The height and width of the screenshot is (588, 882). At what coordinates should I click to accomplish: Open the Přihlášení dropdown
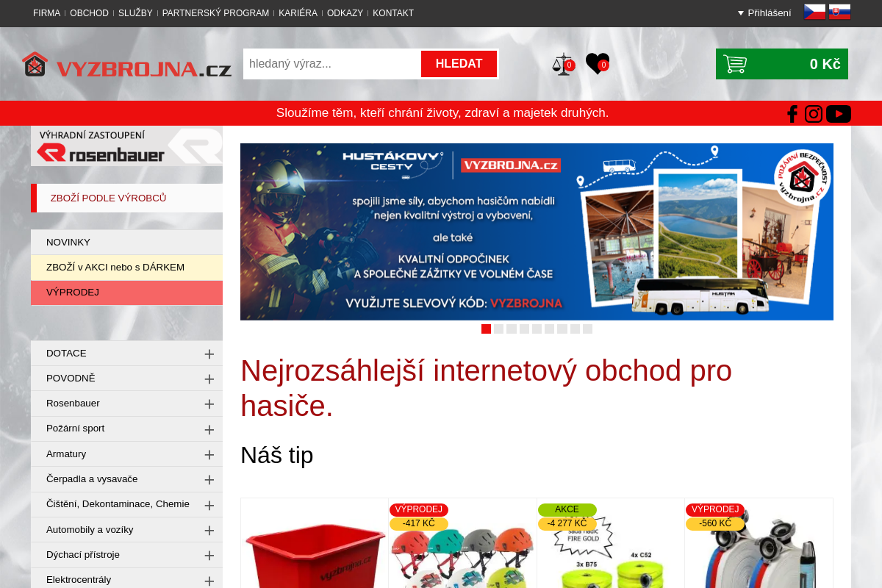coord(764,12)
